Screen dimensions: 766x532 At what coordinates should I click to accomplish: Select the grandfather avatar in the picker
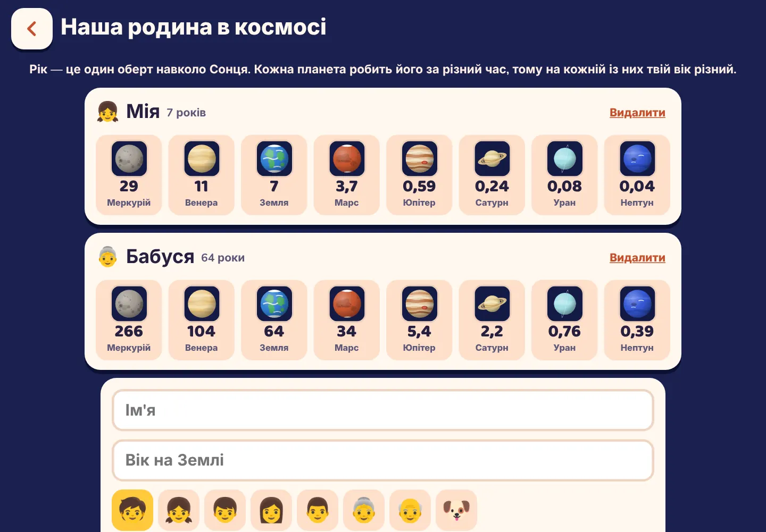[410, 510]
